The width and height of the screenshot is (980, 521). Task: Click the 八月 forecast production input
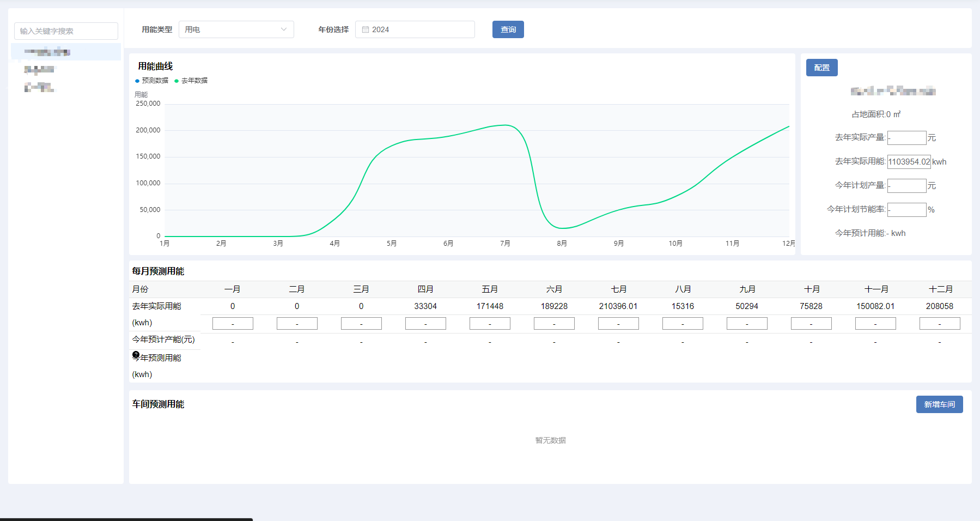click(x=683, y=324)
